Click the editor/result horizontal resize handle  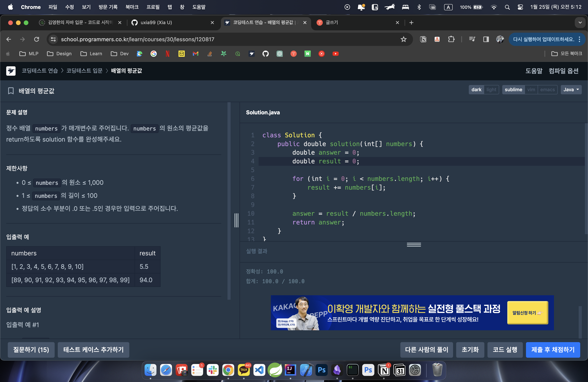[x=414, y=245]
